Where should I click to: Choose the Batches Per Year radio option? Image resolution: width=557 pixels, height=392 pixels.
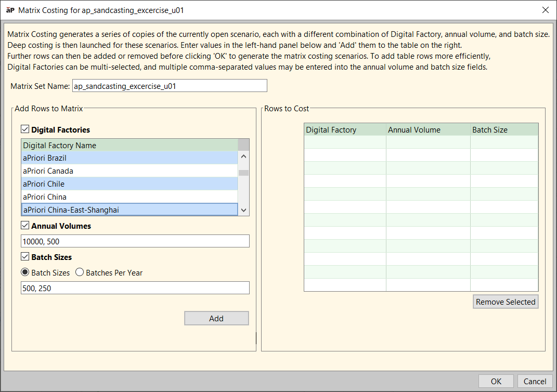click(80, 272)
